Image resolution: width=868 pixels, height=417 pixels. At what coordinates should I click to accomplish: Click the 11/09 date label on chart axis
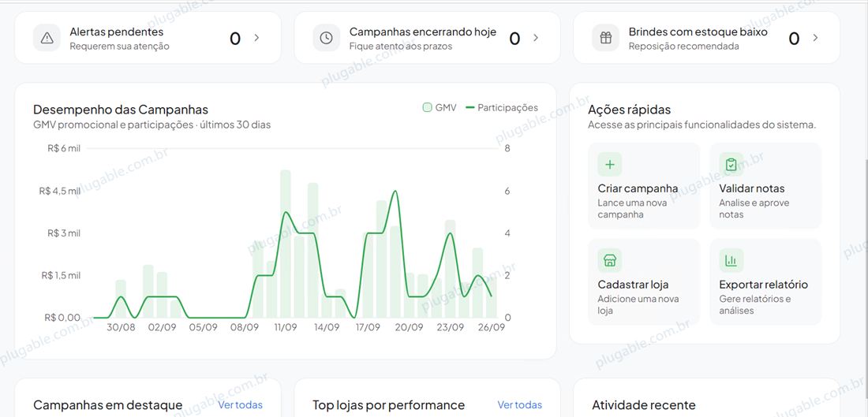click(x=286, y=327)
